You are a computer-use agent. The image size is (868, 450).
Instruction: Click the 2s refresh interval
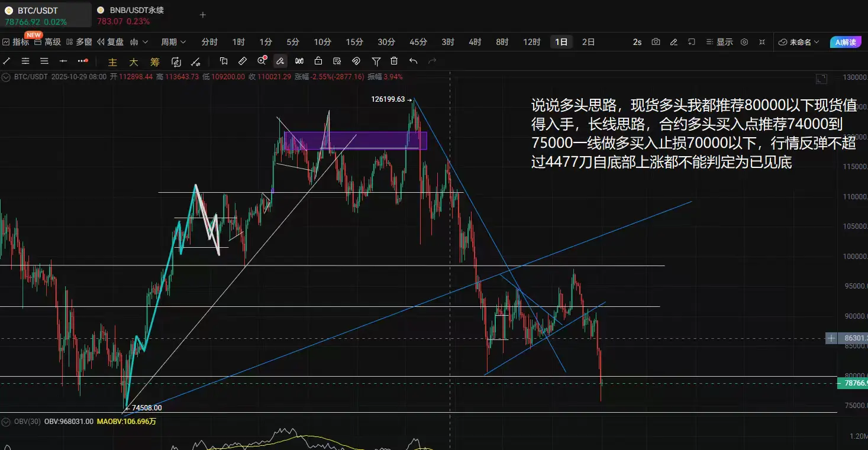tap(637, 42)
